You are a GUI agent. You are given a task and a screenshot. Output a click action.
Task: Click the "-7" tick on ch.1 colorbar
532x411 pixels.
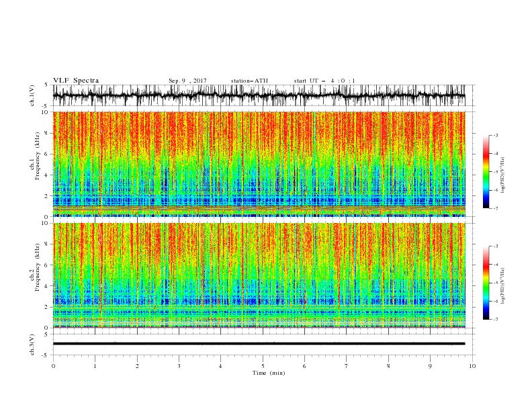click(x=495, y=209)
